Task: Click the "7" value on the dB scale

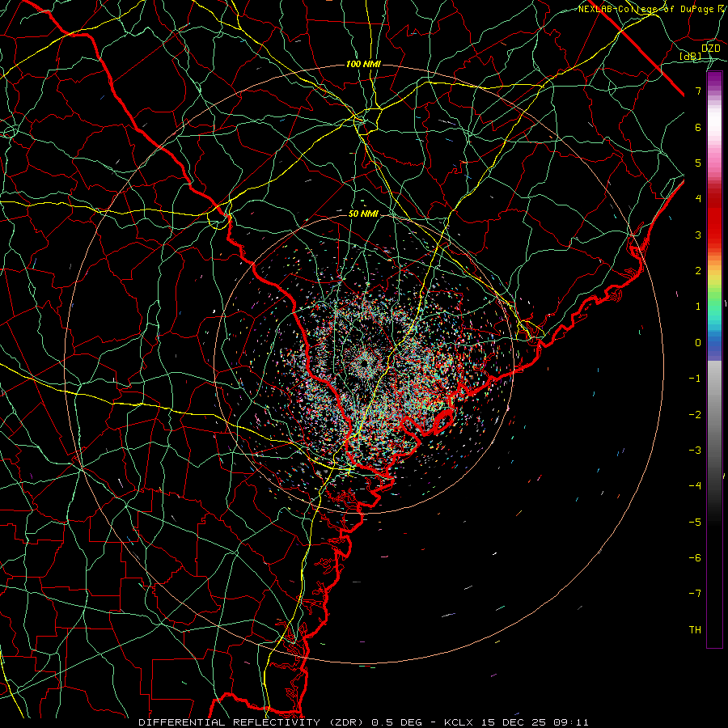Action: click(x=698, y=91)
